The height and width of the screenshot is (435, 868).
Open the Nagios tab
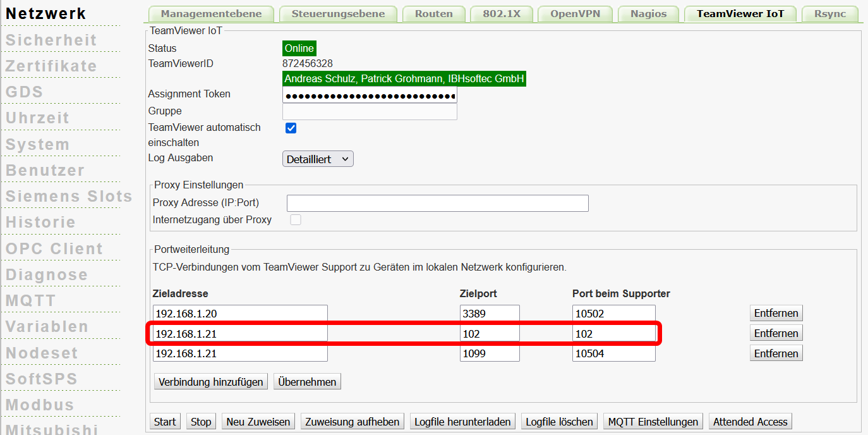tap(648, 14)
